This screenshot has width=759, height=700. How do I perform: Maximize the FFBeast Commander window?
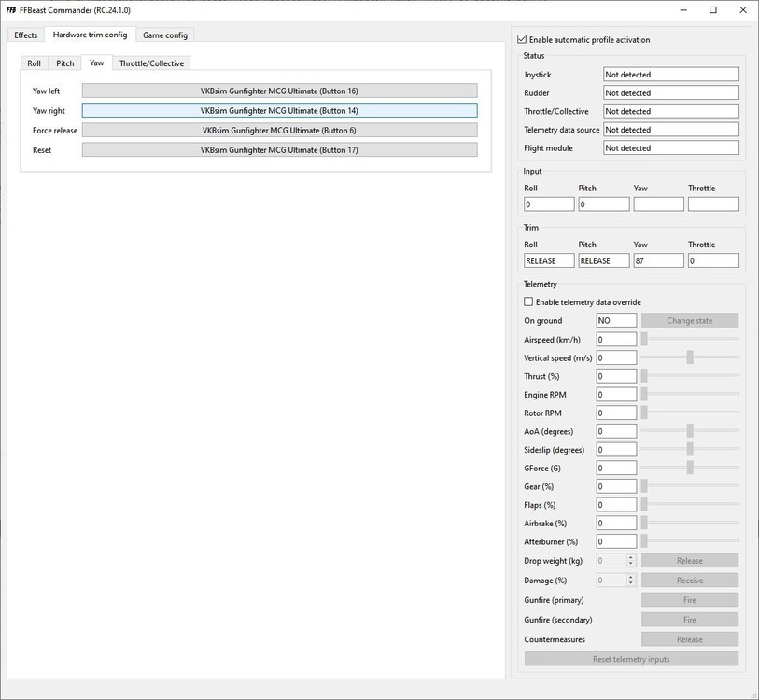point(713,10)
